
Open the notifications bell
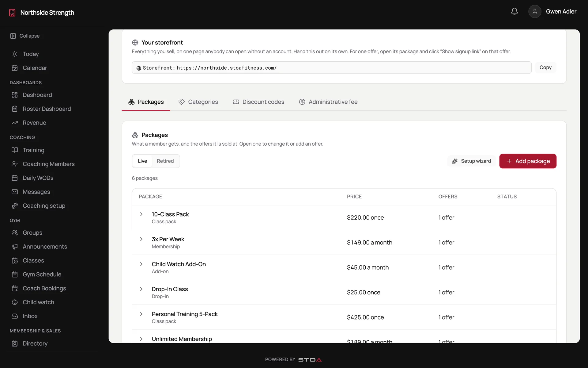click(514, 12)
